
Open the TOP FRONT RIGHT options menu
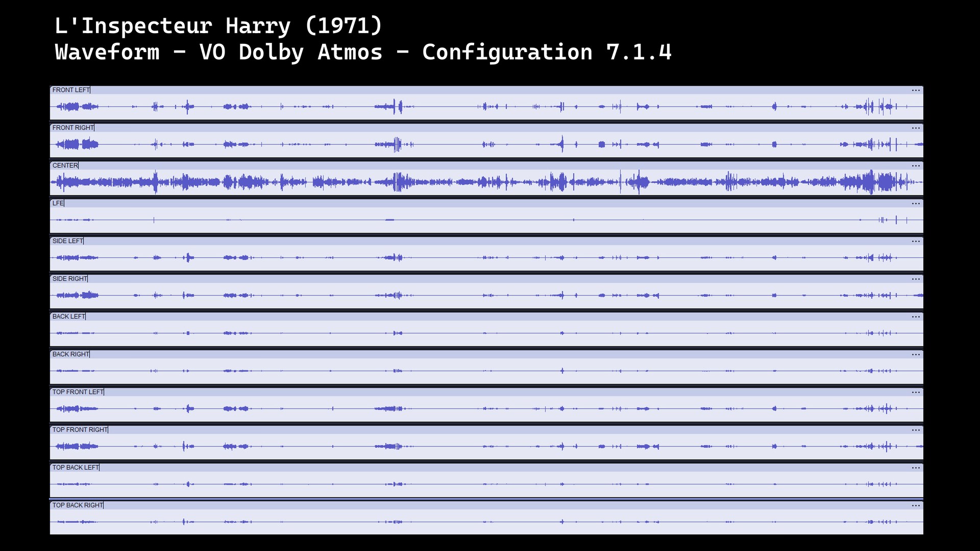coord(916,430)
